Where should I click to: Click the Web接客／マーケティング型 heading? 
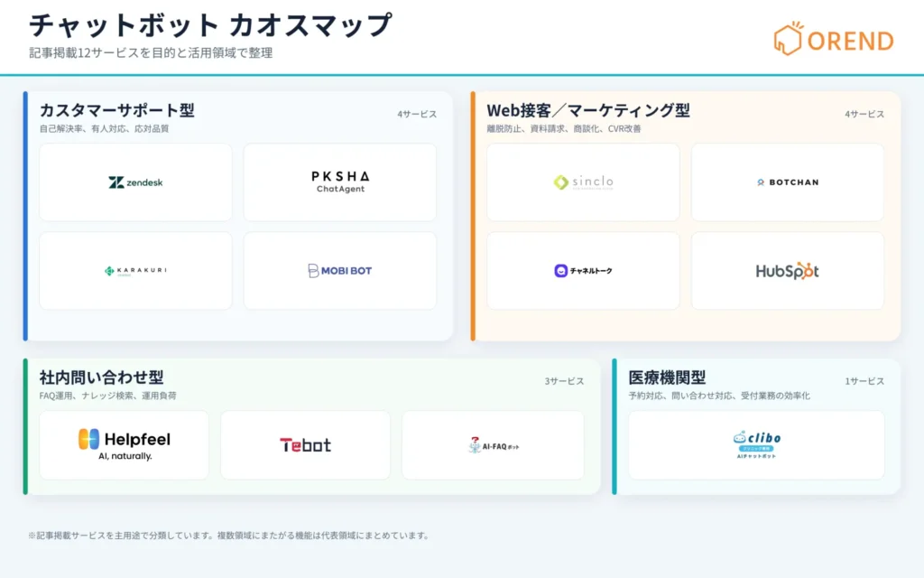pos(588,110)
